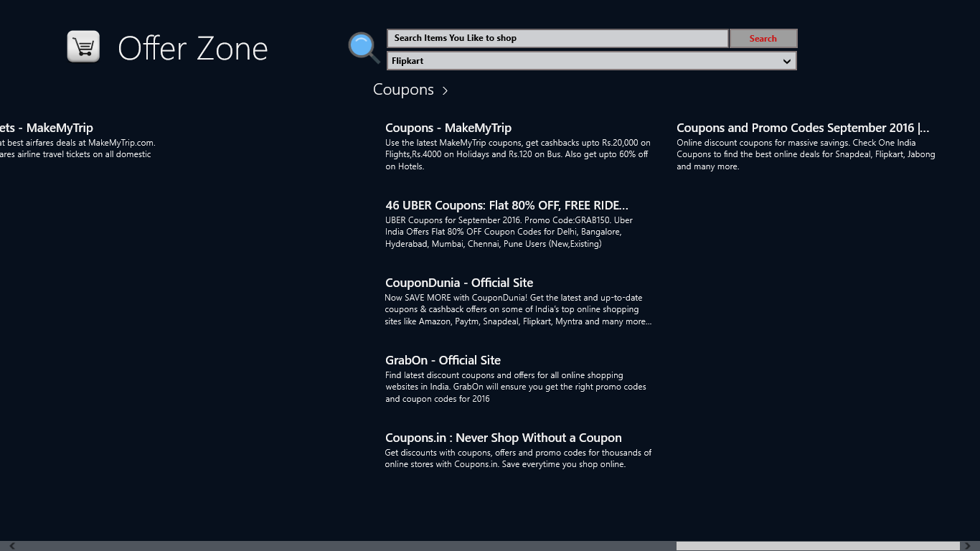Open the Coupons section header
This screenshot has width=980, height=551.
410,90
